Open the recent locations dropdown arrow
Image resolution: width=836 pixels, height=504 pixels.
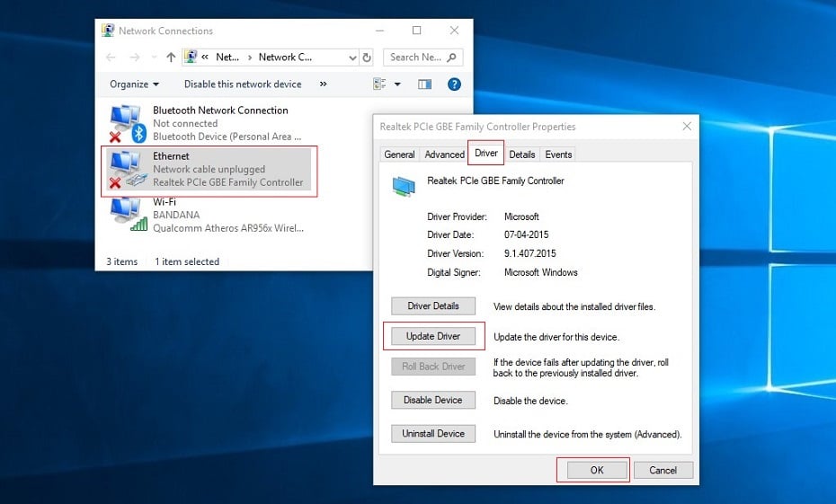(x=154, y=57)
